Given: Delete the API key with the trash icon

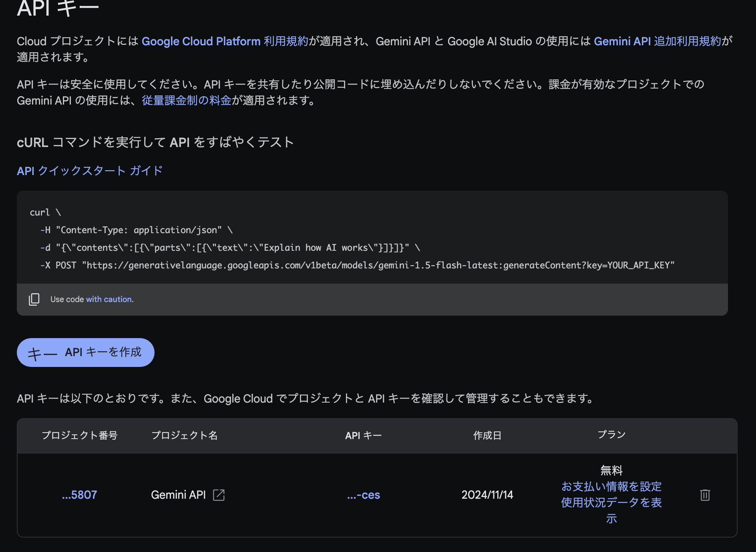Looking at the screenshot, I should click(705, 495).
